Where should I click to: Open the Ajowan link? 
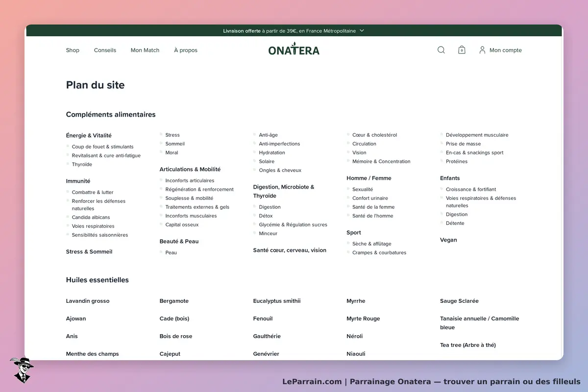76,318
